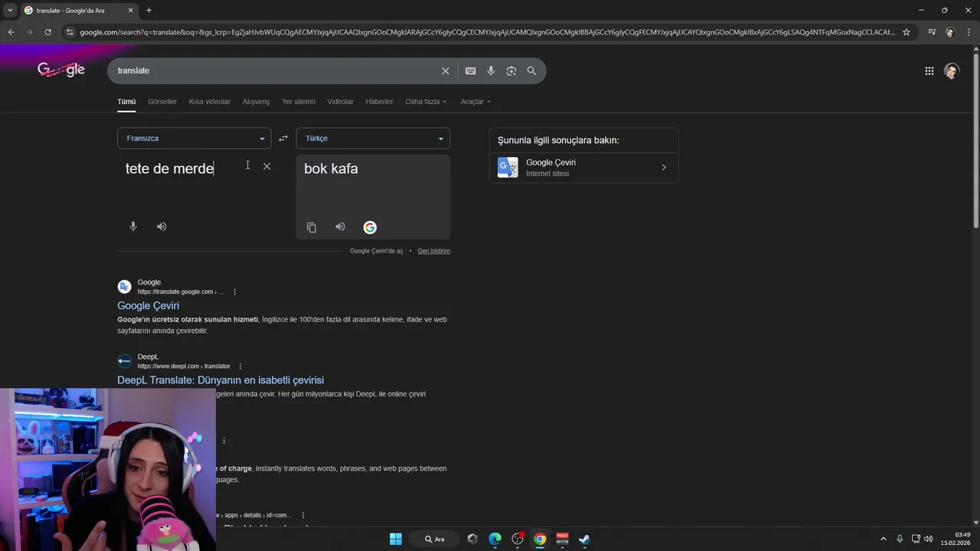
Task: Open the Chrome tab search dropdown
Action: (x=10, y=11)
